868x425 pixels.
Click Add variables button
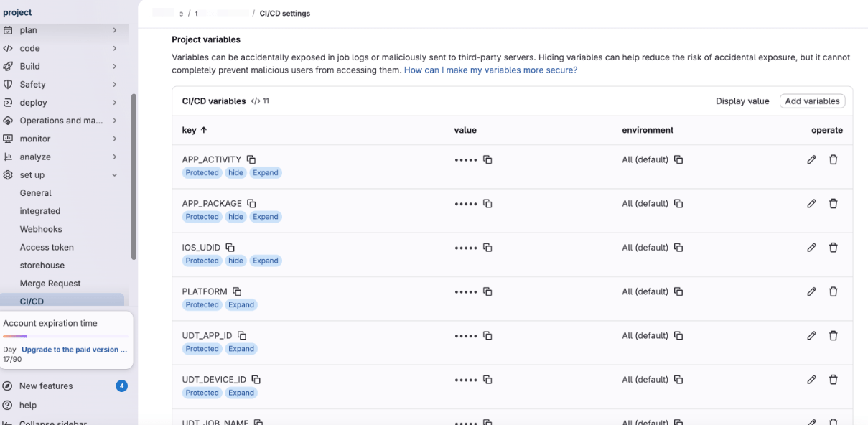pos(812,101)
